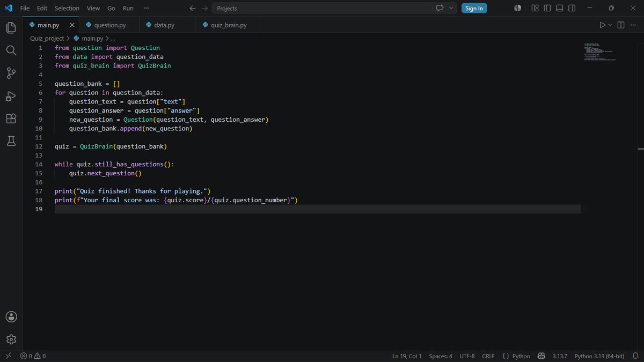Select the Python language mode
644x362 pixels.
tap(521, 356)
